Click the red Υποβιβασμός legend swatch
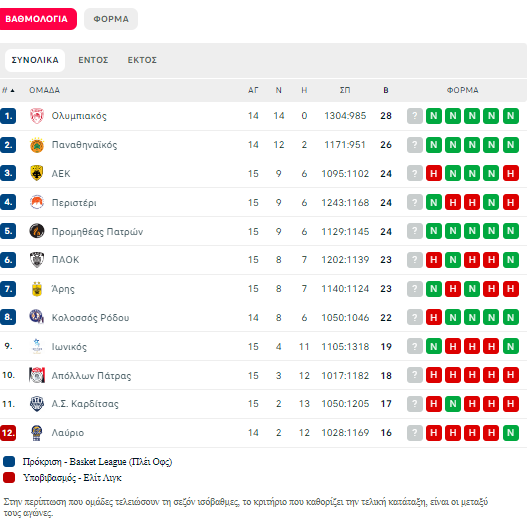 (9, 478)
